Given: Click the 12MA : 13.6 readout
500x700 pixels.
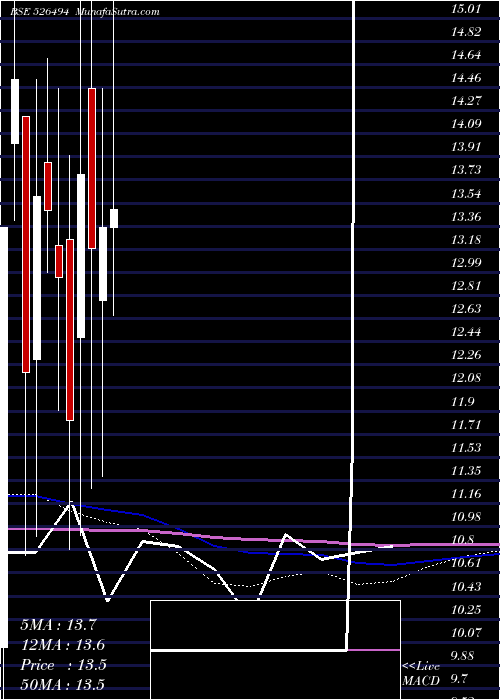Looking at the screenshot, I should [63, 645].
